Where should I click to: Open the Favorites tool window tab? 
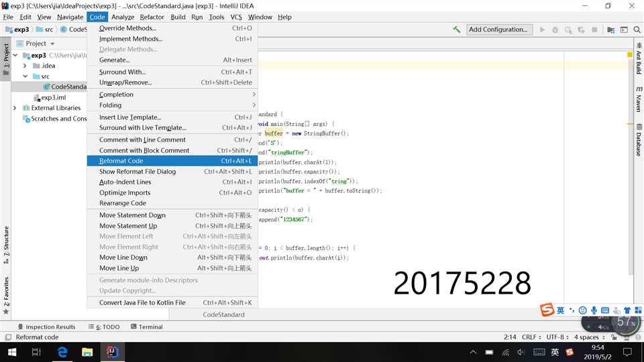tap(6, 296)
